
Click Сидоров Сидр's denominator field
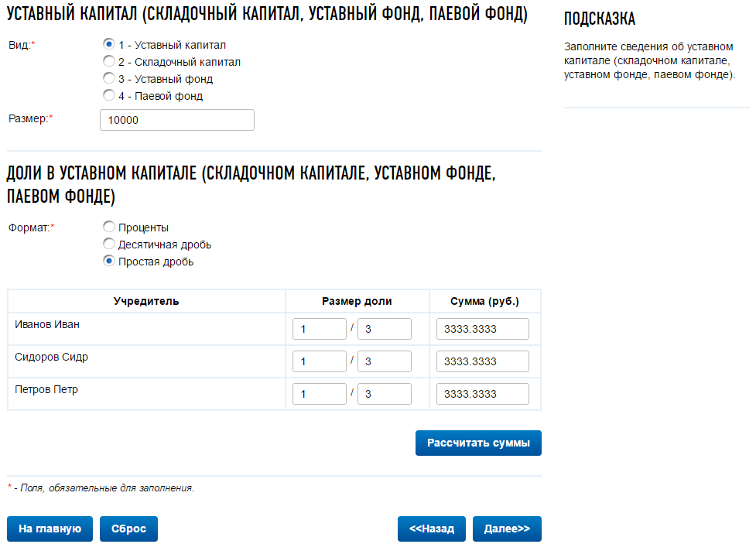[384, 361]
